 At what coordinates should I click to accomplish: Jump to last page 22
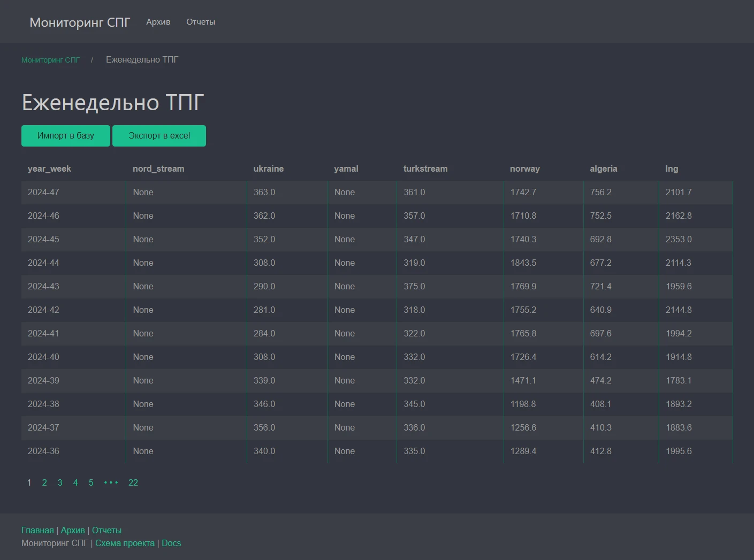133,482
